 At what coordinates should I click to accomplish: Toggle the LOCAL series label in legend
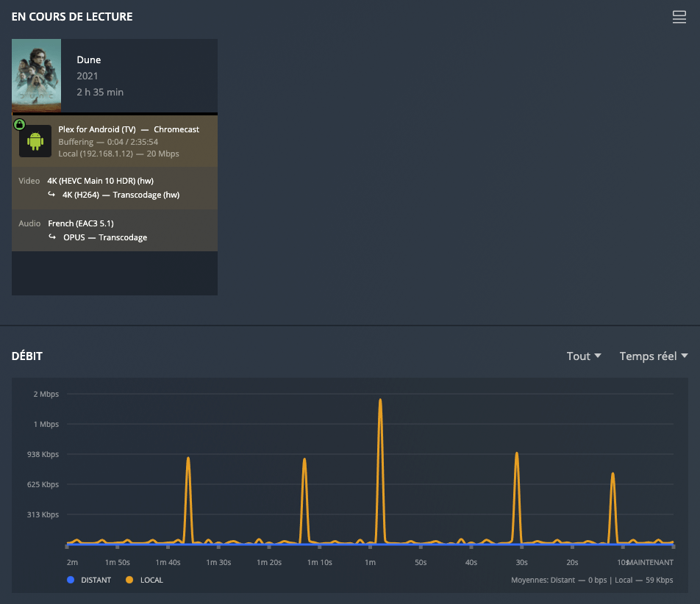pyautogui.click(x=151, y=580)
